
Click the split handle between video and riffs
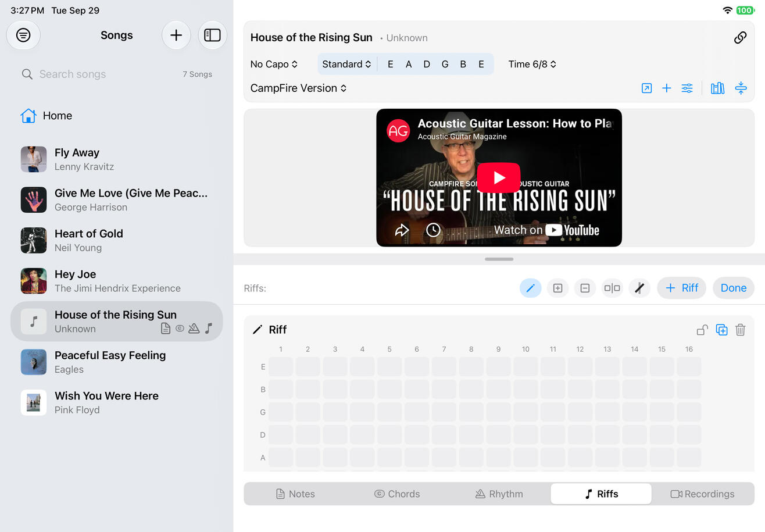499,259
